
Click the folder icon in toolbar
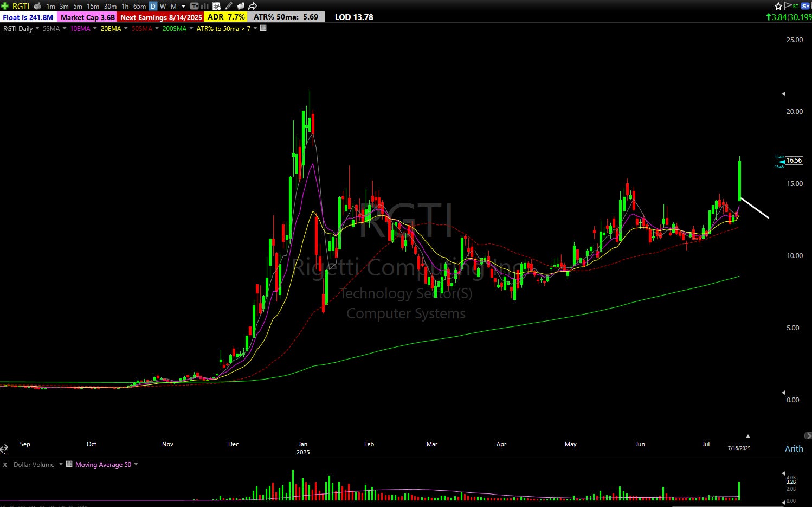pyautogui.click(x=240, y=6)
